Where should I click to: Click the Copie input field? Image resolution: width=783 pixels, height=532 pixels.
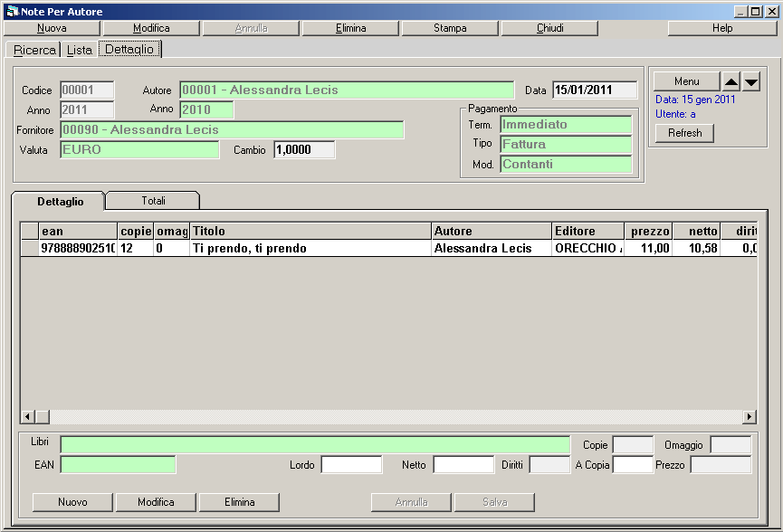[634, 444]
